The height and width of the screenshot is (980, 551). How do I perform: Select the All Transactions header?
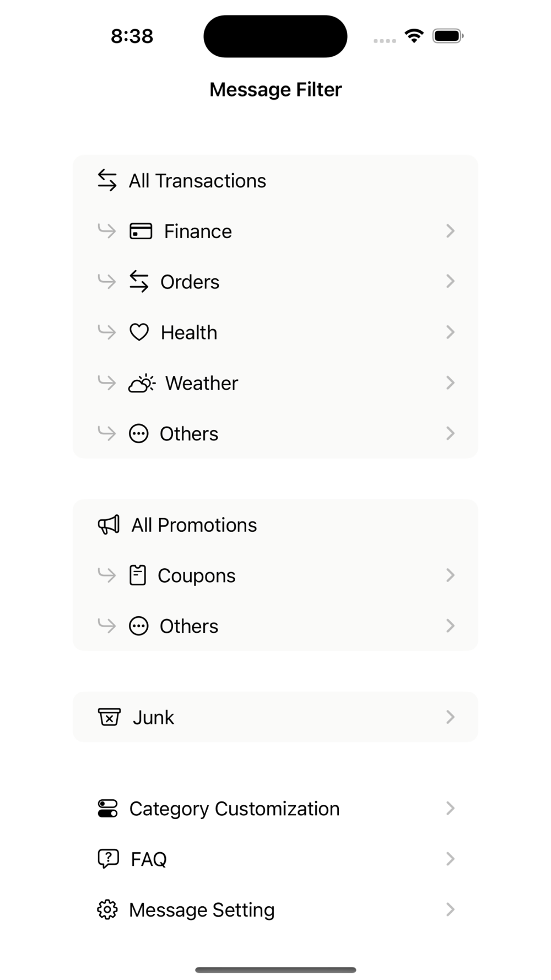coord(275,181)
